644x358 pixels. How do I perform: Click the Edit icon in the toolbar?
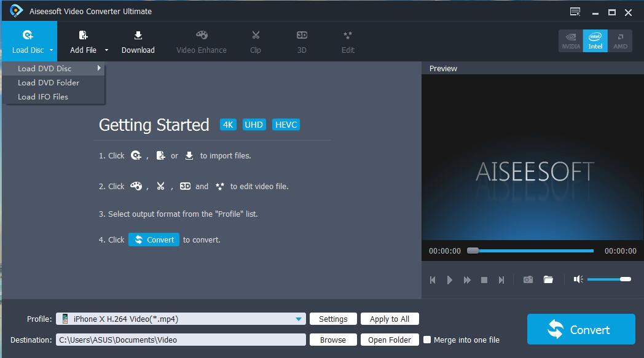click(348, 41)
